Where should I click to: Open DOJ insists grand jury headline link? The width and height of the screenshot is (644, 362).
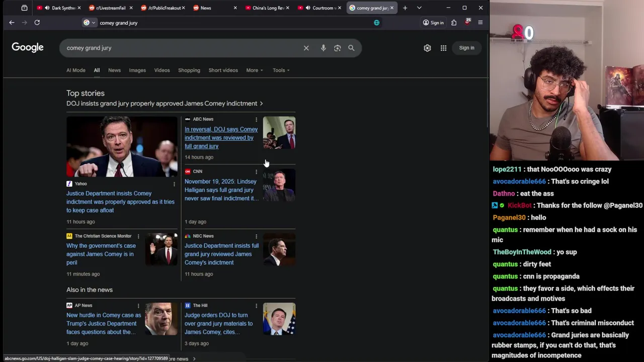[165, 104]
